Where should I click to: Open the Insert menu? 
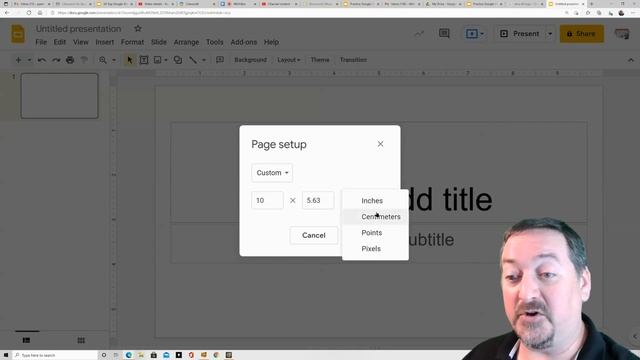(104, 42)
